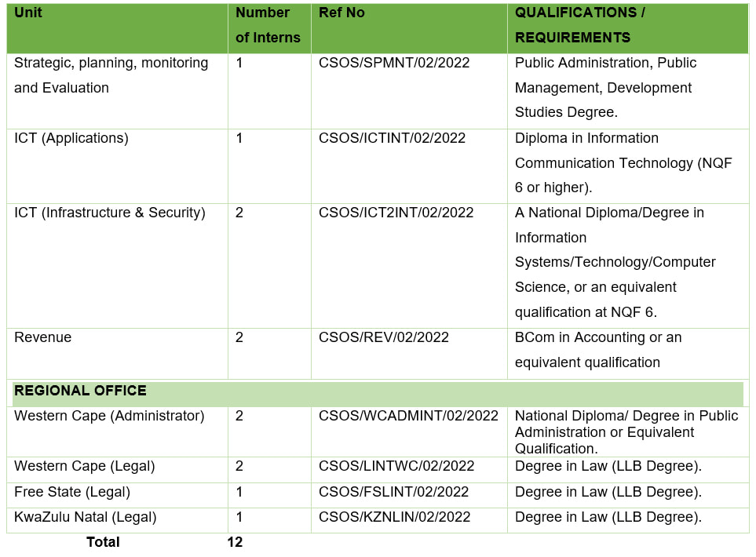Select 'Strategic, planning, monitoring and Evaluation' cell
Viewport: 756px width, 557px height.
point(111,75)
